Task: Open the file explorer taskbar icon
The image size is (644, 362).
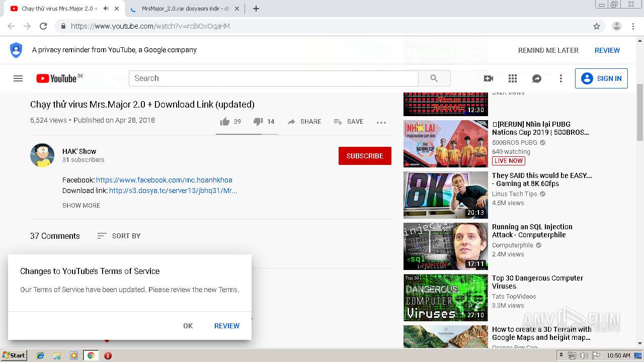Action: (57, 355)
